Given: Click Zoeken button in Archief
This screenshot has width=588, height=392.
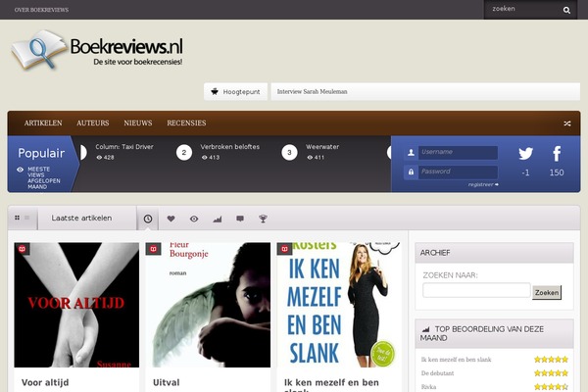Looking at the screenshot, I should [x=547, y=293].
